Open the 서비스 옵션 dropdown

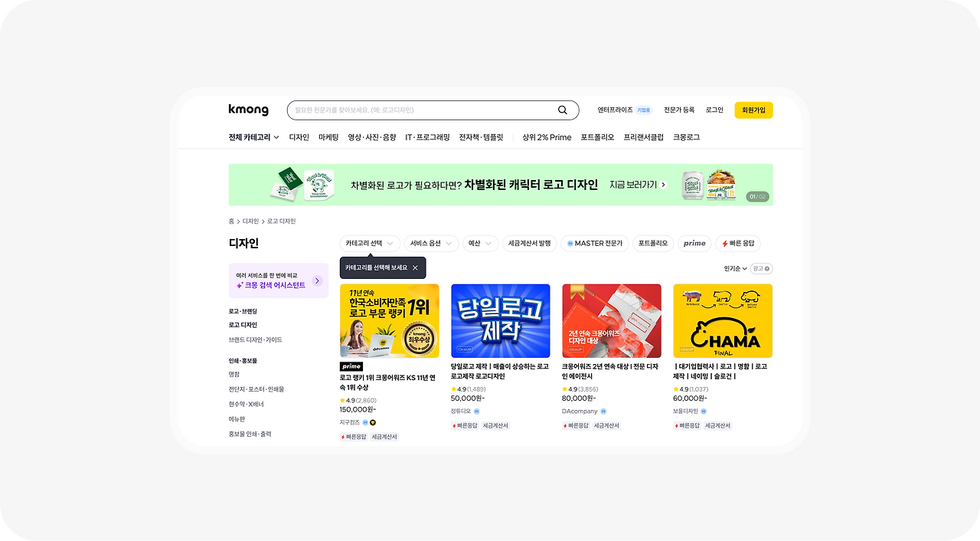pyautogui.click(x=431, y=244)
